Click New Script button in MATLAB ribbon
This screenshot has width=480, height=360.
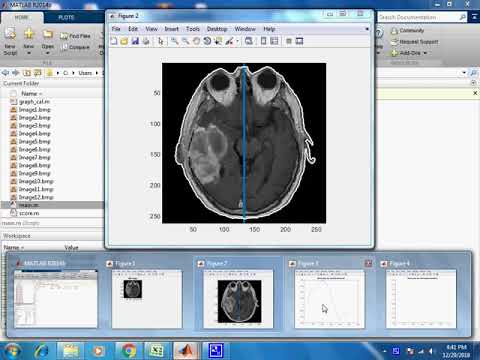point(10,42)
